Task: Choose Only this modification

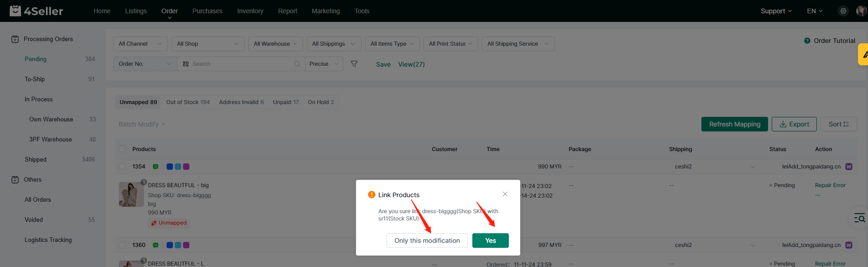Action: [x=427, y=241]
